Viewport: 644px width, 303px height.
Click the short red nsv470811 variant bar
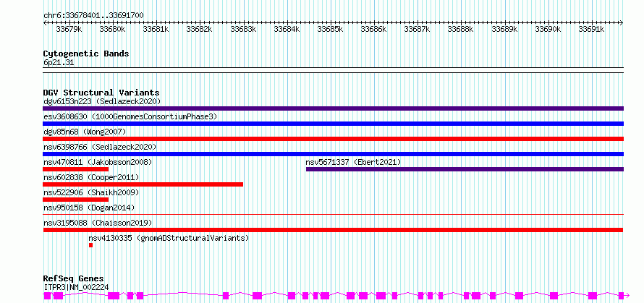75,169
